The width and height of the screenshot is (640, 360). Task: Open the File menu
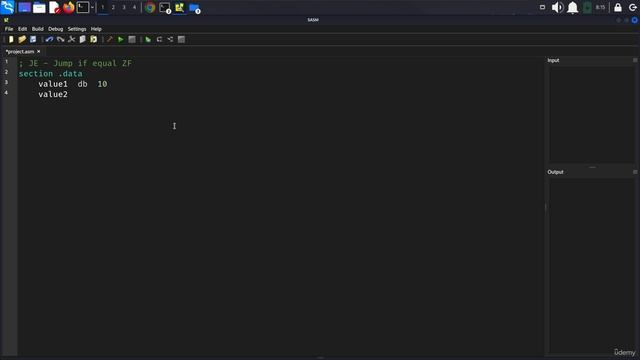(x=9, y=29)
